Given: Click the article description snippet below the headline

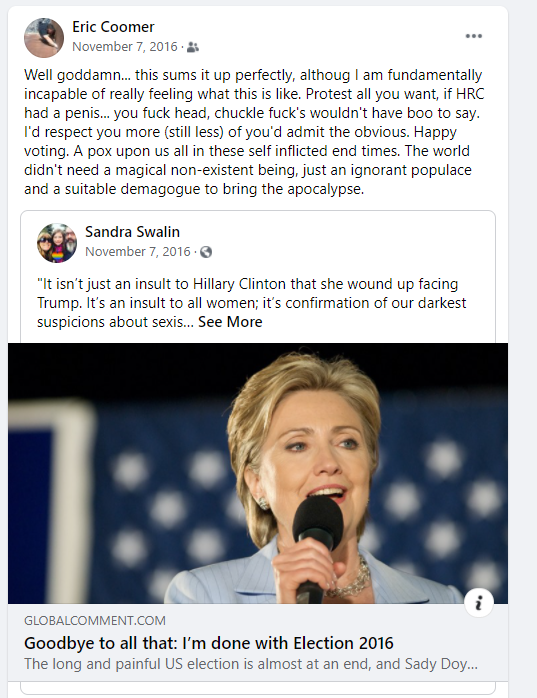Looking at the screenshot, I should point(251,664).
